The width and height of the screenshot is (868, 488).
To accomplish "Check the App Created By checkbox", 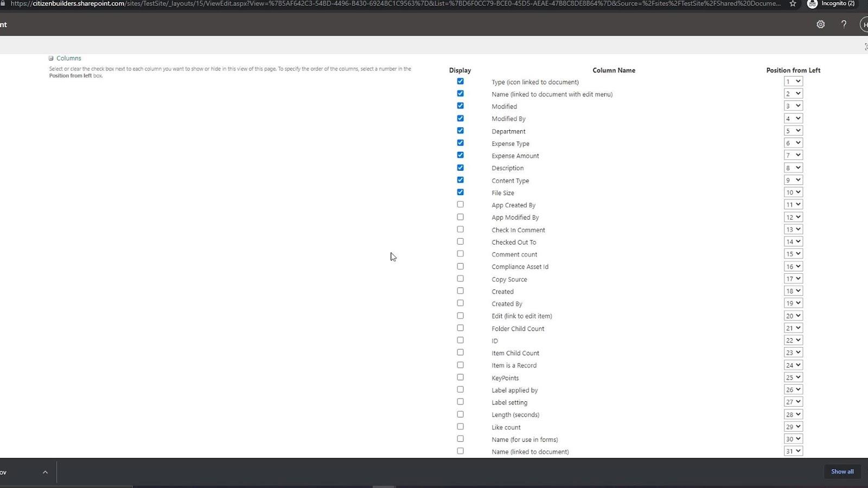I will [460, 204].
